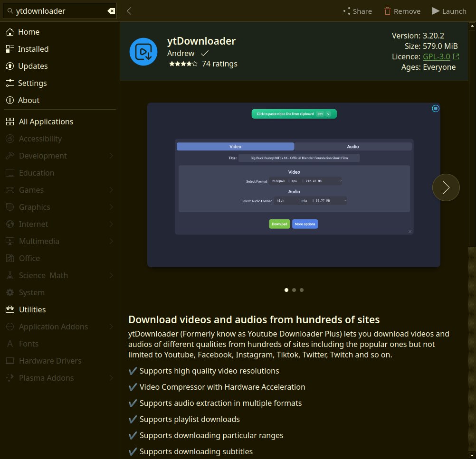
Task: Click in the ytdownloader search field
Action: [x=60, y=11]
